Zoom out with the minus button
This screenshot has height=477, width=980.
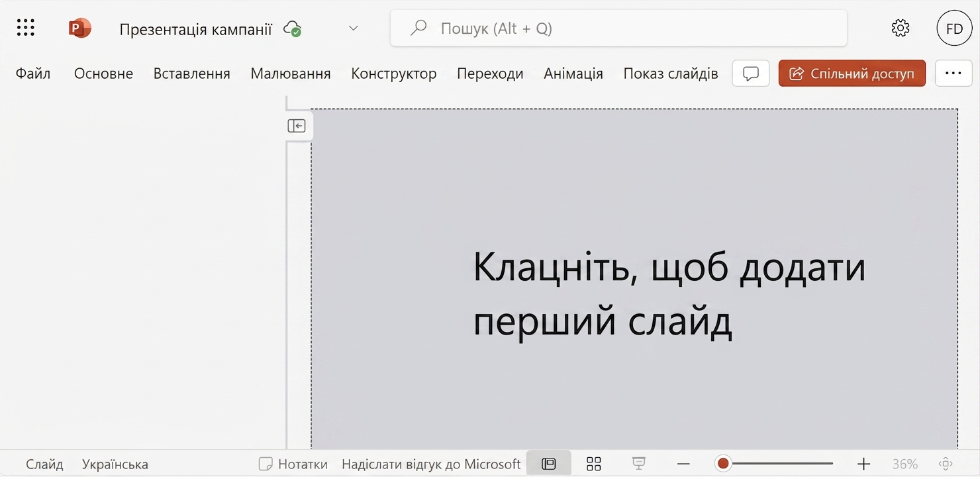pyautogui.click(x=683, y=464)
